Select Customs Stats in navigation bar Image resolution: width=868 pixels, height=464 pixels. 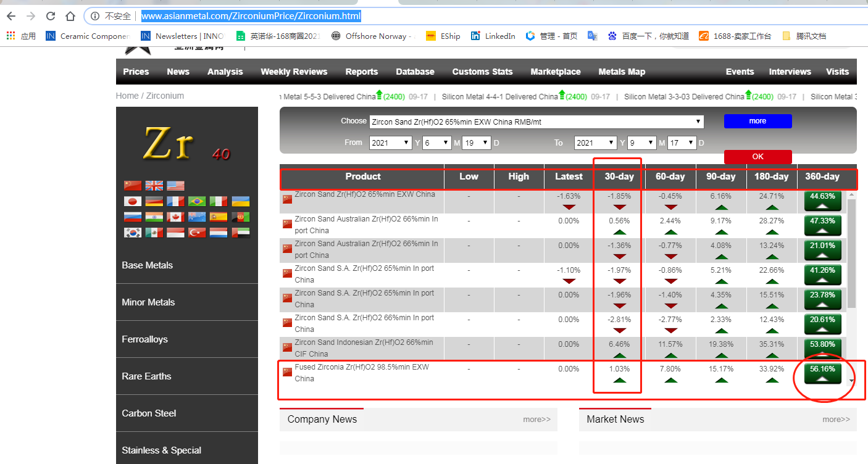482,72
